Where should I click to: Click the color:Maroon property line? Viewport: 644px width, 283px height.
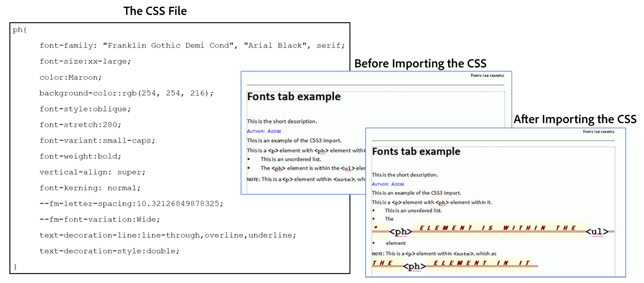point(71,77)
